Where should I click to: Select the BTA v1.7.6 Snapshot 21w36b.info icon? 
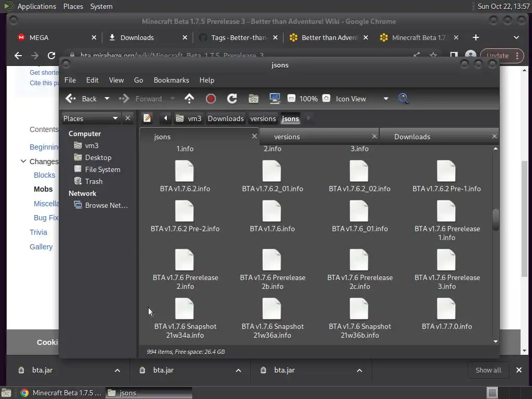tap(358, 309)
